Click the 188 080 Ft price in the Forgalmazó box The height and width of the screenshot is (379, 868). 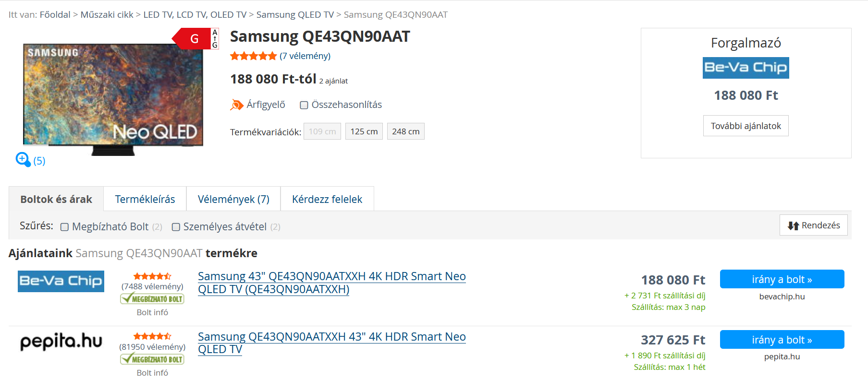point(746,95)
